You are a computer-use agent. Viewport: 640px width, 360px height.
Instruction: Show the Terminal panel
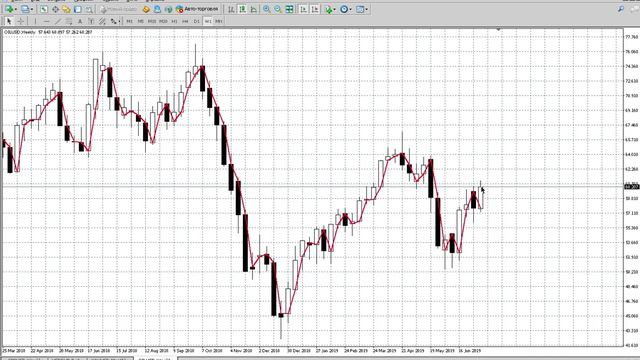click(x=78, y=9)
